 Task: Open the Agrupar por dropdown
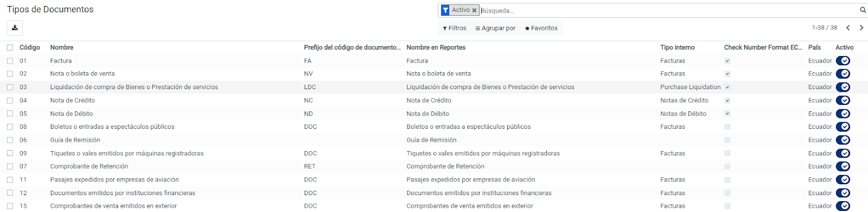[495, 28]
